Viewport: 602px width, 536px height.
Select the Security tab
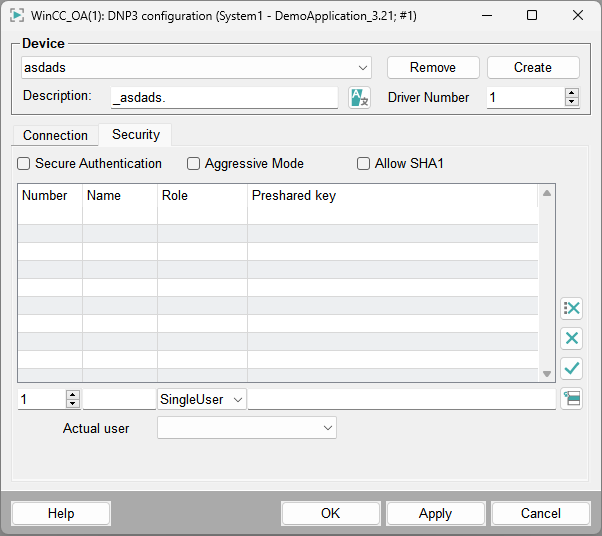point(136,135)
